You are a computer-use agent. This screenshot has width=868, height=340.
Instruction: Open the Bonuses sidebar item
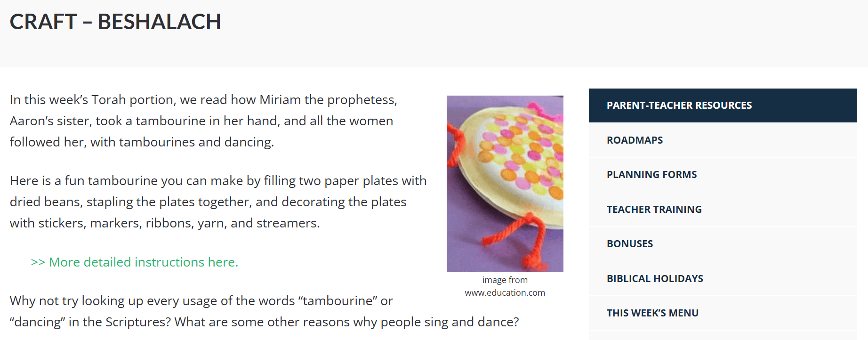point(630,244)
